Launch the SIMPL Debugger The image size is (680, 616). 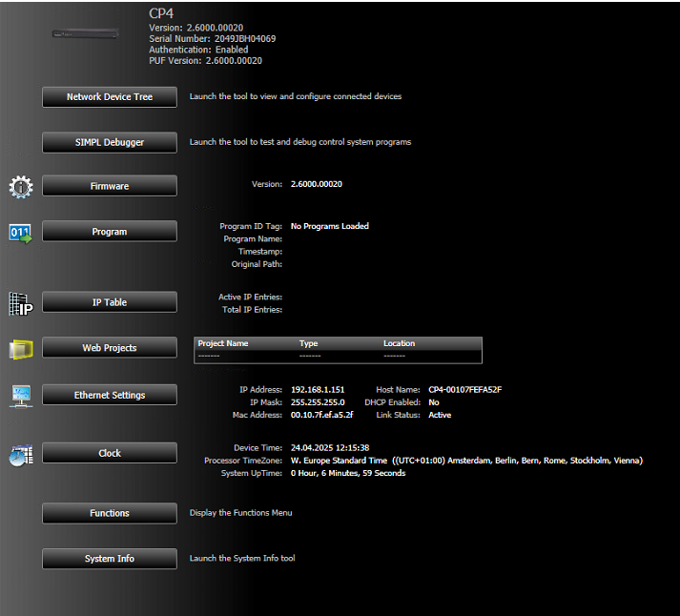coord(110,143)
